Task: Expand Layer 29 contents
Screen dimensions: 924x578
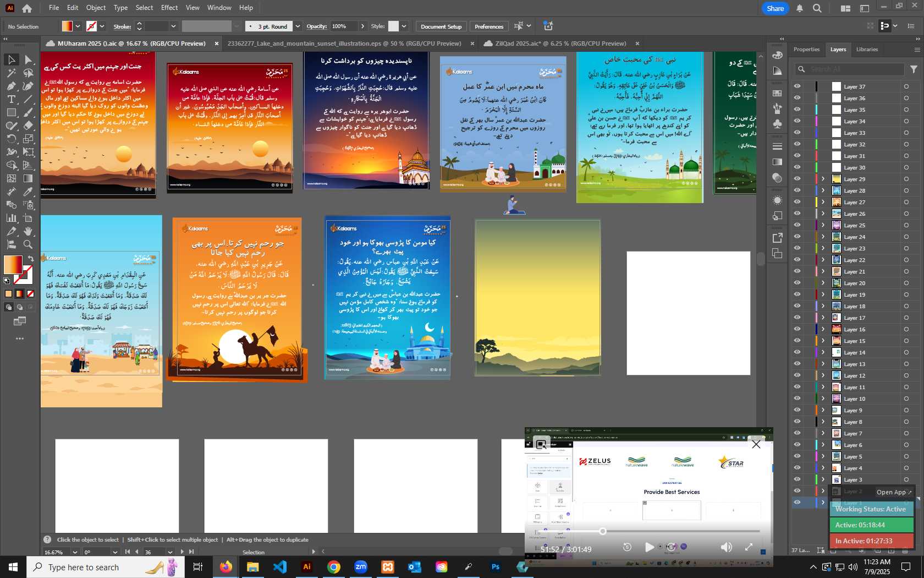Action: point(823,179)
